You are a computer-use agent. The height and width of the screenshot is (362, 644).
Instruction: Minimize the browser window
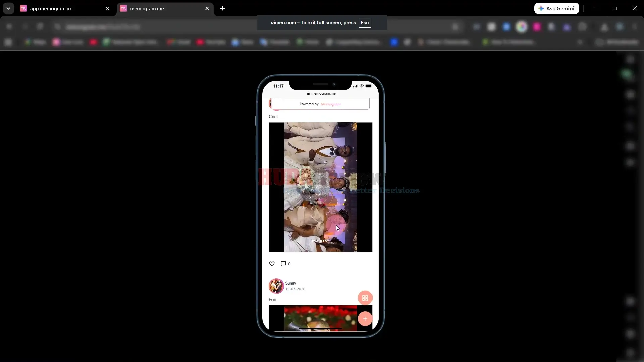coord(596,8)
